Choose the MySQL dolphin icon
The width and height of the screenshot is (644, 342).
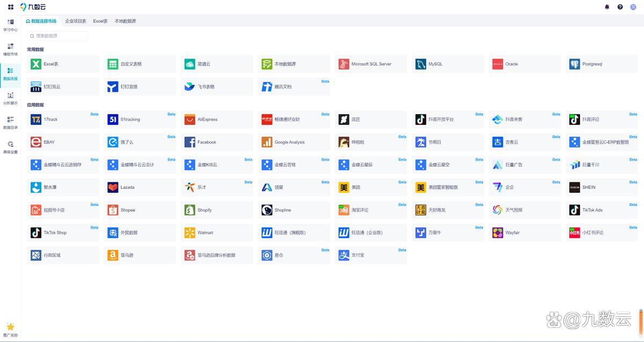(420, 64)
